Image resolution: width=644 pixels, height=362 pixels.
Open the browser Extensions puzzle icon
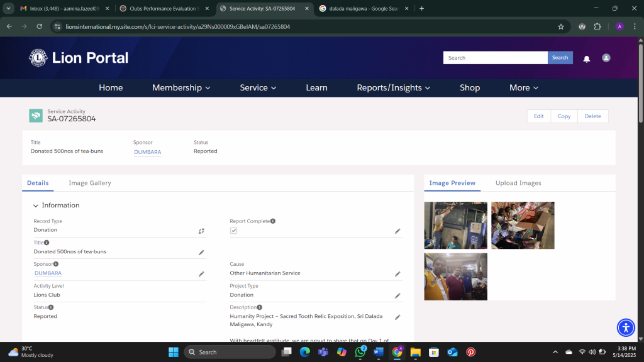(597, 26)
